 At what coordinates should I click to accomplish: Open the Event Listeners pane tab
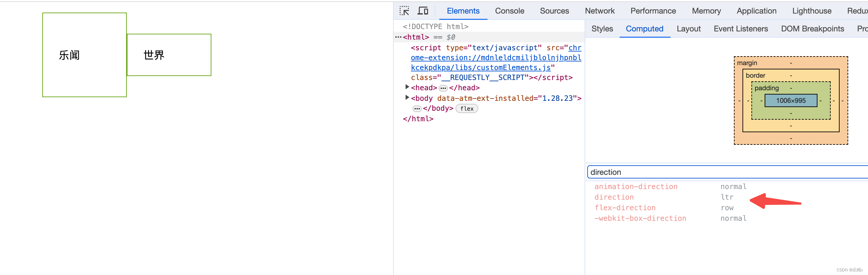(x=740, y=29)
